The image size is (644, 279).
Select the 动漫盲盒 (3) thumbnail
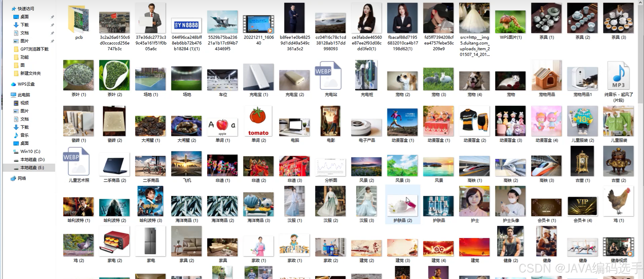coord(511,121)
